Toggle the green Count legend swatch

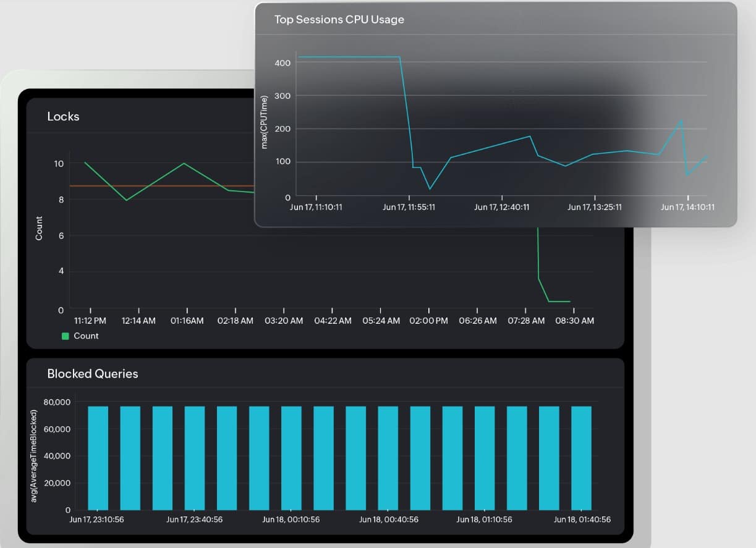[x=64, y=335]
